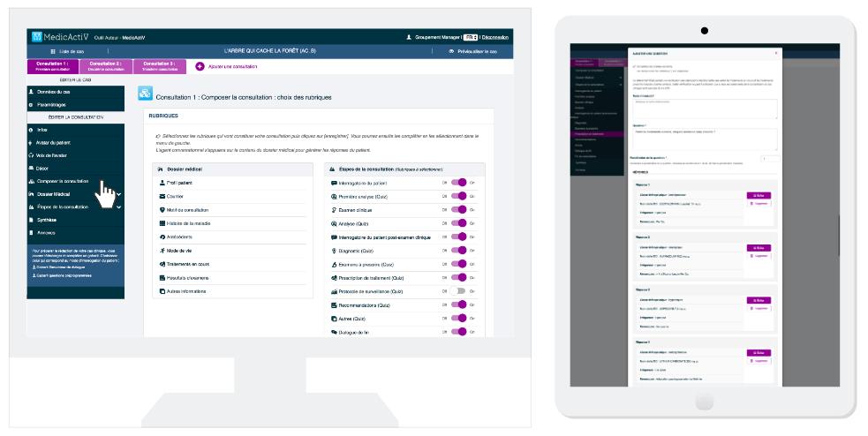This screenshot has height=436, width=868.
Task: Click the Déconnexion link
Action: tap(494, 37)
